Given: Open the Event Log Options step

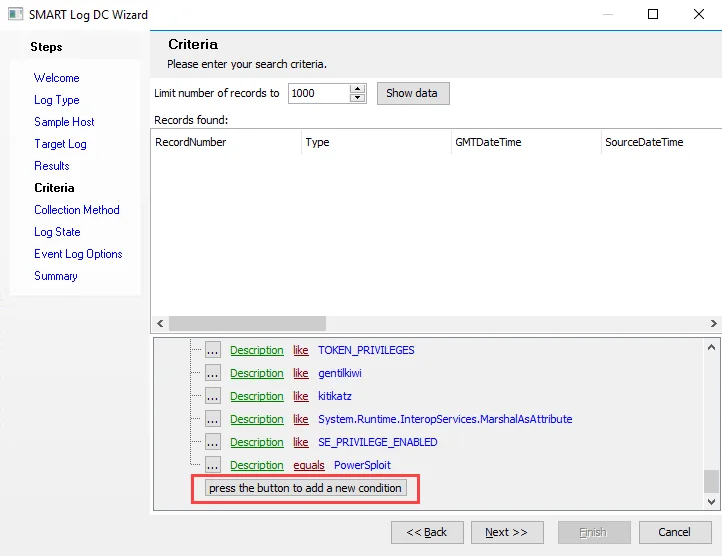Looking at the screenshot, I should [x=78, y=254].
